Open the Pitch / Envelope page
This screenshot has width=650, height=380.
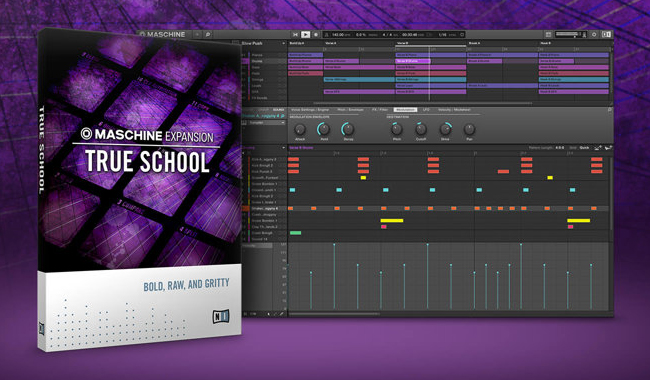point(350,110)
